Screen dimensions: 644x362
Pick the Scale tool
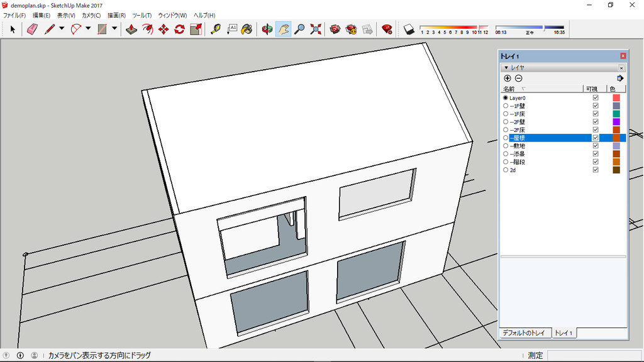pos(196,29)
